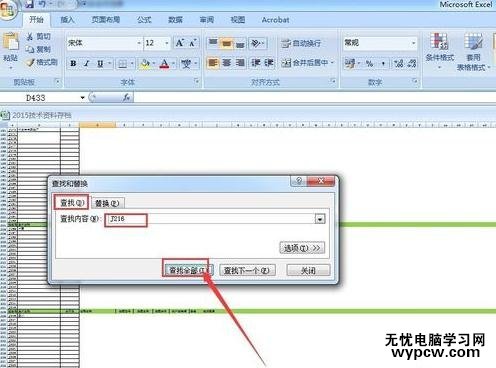Toggle Center text alignment
This screenshot has width=496, height=368.
tap(227, 63)
